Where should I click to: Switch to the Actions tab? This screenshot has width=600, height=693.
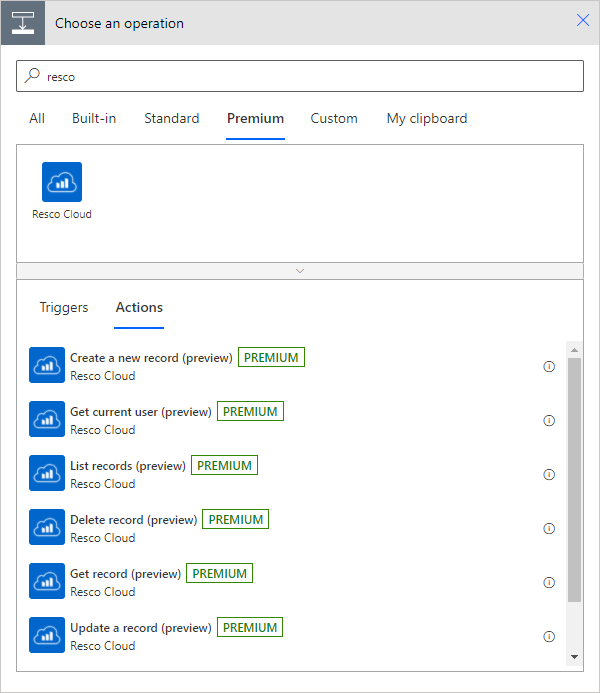click(139, 308)
